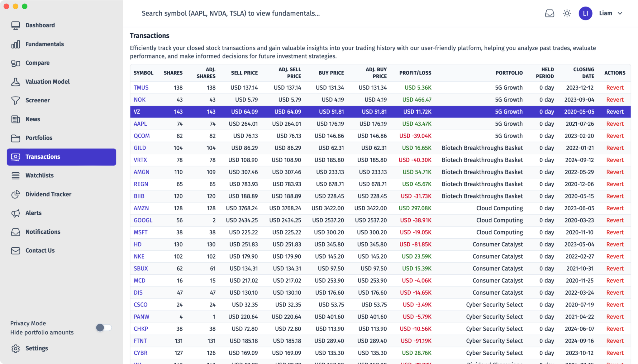Click the SYMBOL column header
Screen dimensions: 638x364
point(144,73)
